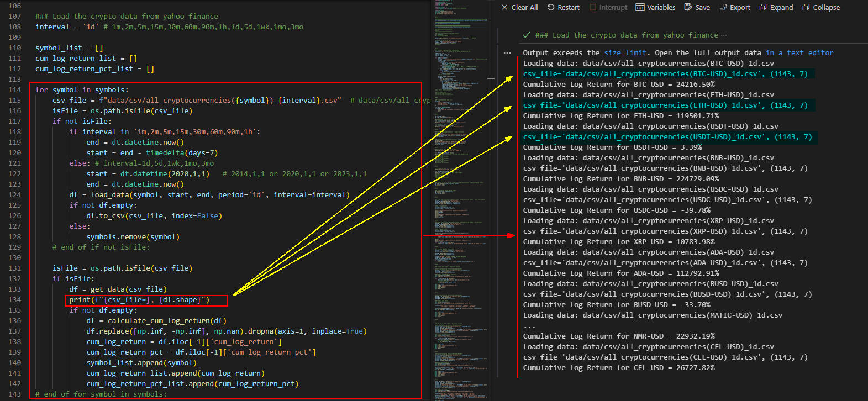The width and height of the screenshot is (868, 401).
Task: Click the executed cell header '### Load the crypto data from yahoo finance'
Action: tap(627, 35)
